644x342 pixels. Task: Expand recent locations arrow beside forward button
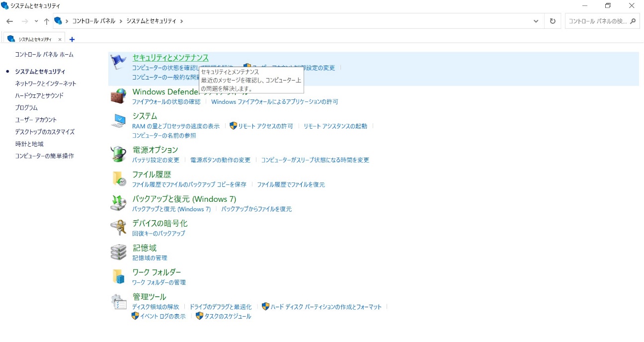coord(35,21)
